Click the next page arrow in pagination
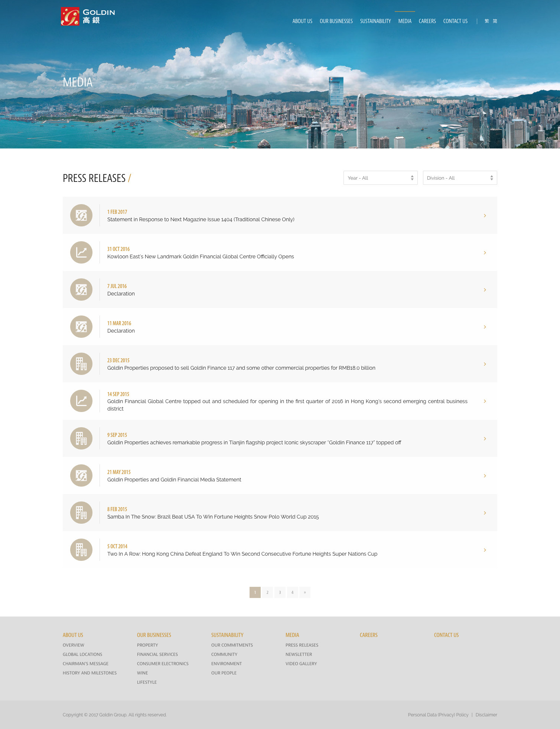Image resolution: width=560 pixels, height=729 pixels. tap(305, 592)
